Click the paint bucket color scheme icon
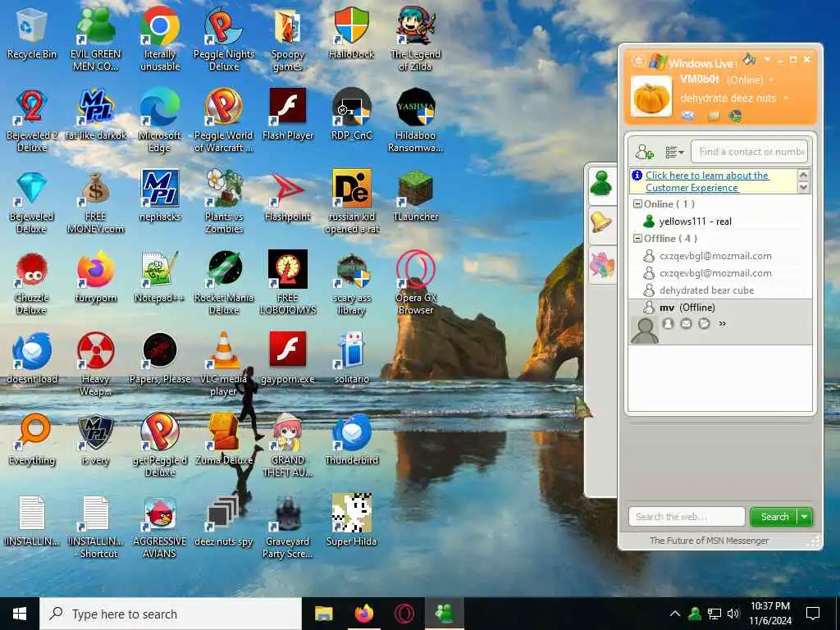840x630 pixels. pos(749,58)
